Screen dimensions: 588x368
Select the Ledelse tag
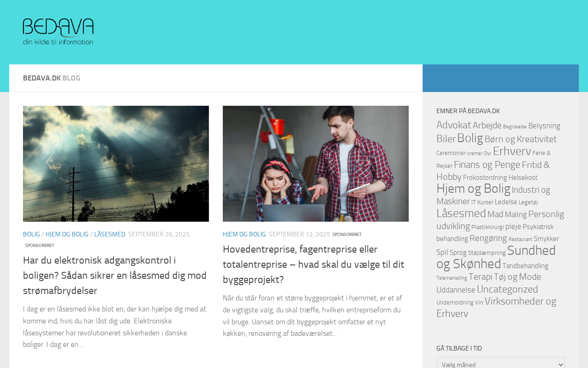coord(506,202)
